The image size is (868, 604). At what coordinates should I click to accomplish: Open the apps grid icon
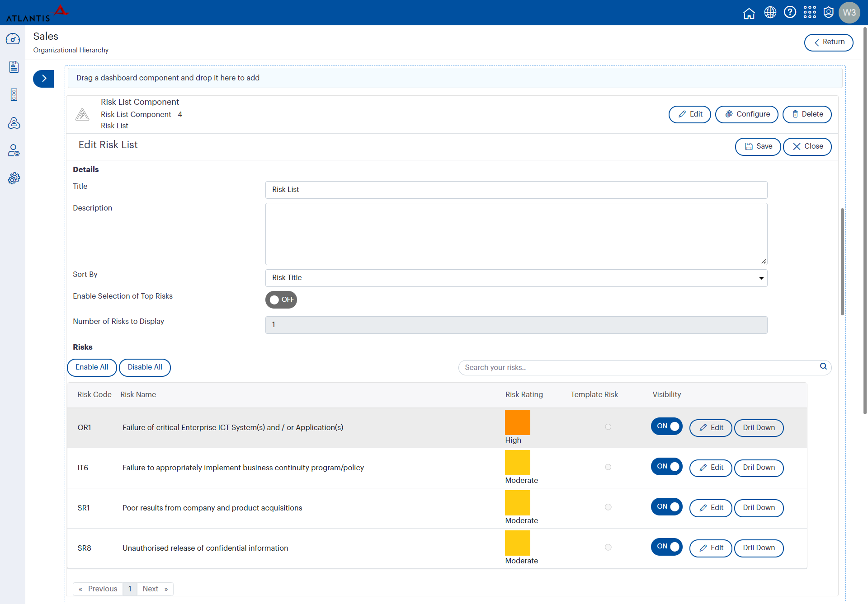(x=809, y=13)
